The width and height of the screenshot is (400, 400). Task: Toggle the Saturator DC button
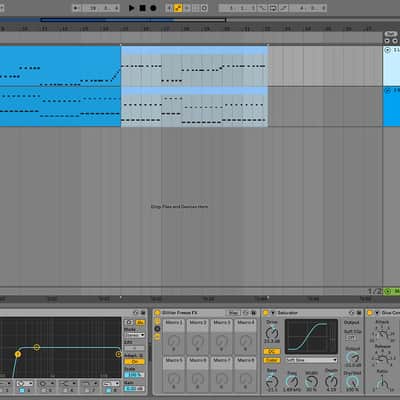[x=272, y=352]
